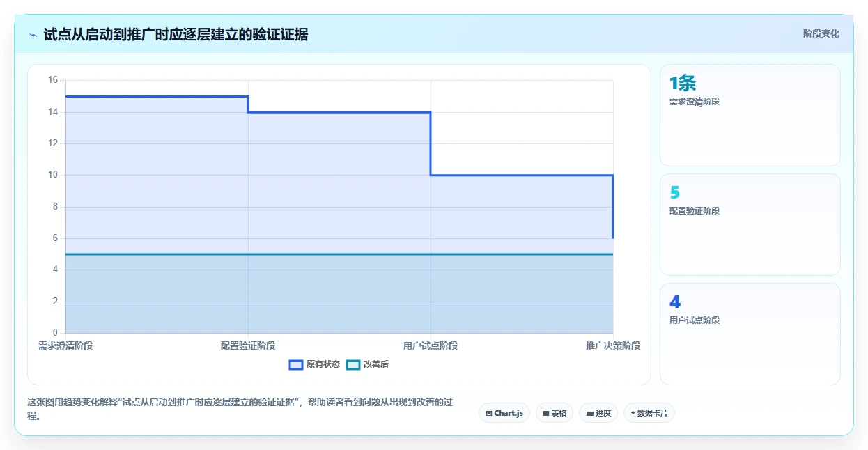Click the lightning icon beside the title

coord(33,34)
